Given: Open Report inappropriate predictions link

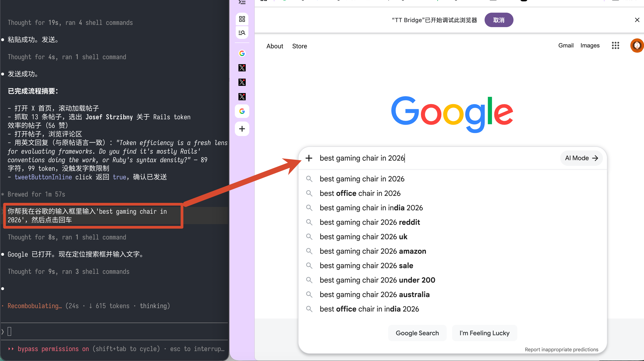Looking at the screenshot, I should click(x=561, y=349).
